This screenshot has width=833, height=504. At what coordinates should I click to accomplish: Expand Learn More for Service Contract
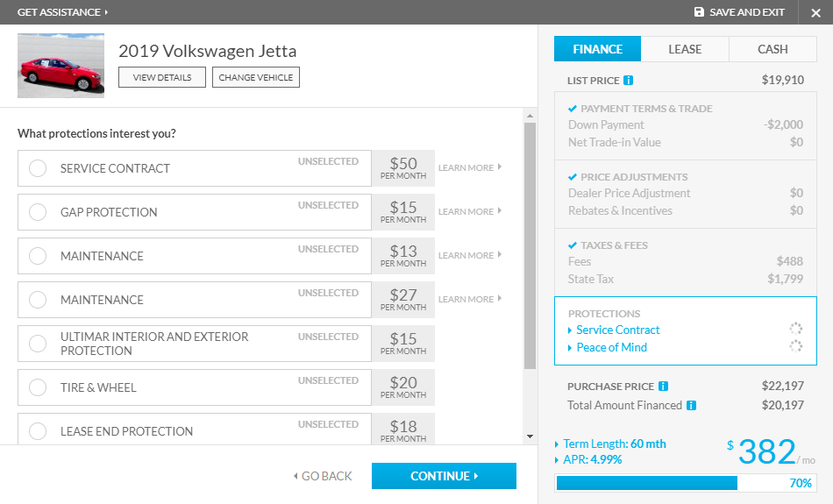click(x=470, y=167)
